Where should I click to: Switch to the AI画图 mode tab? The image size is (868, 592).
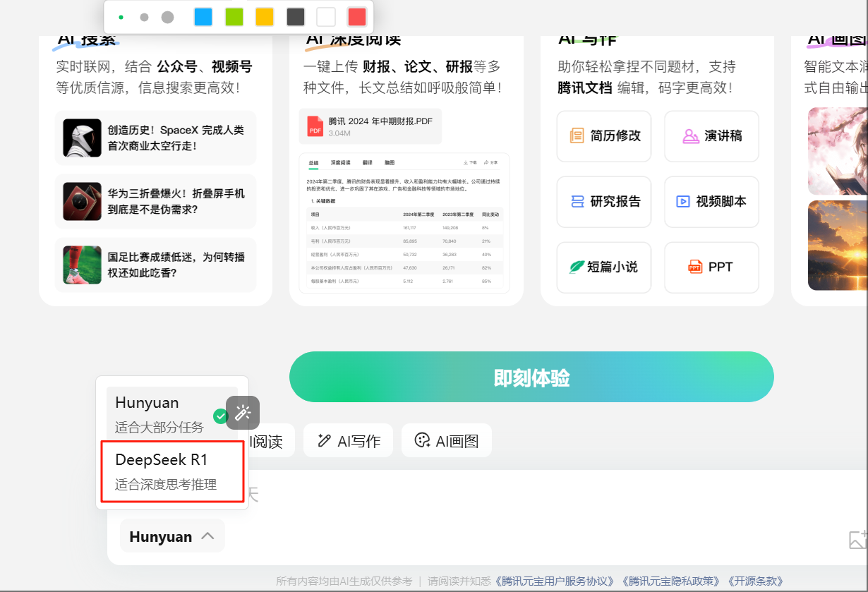447,441
